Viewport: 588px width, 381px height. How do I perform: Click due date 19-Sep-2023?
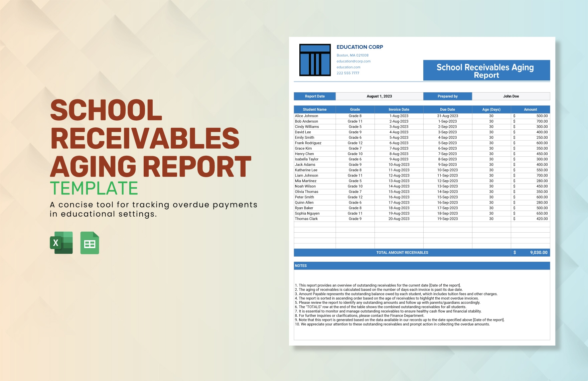[x=448, y=219]
